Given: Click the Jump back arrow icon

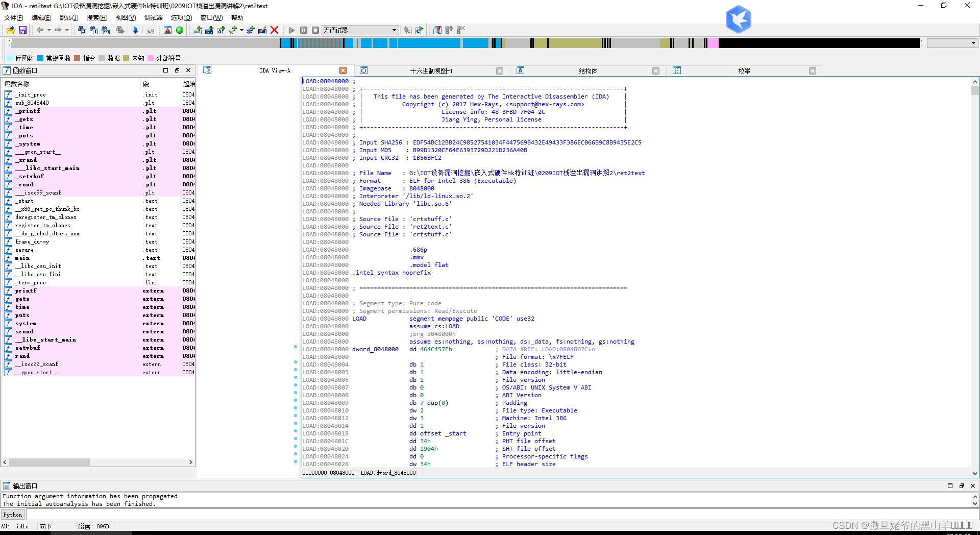Looking at the screenshot, I should (40, 30).
